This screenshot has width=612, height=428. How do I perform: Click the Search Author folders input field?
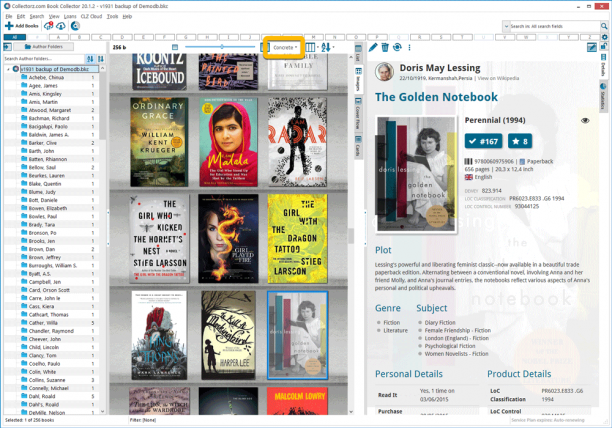pyautogui.click(x=44, y=59)
